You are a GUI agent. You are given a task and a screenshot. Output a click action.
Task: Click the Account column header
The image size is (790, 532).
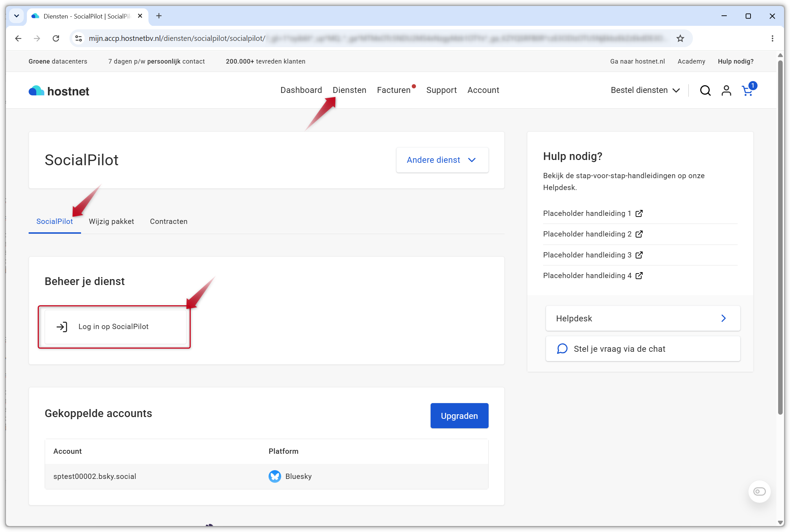point(67,451)
